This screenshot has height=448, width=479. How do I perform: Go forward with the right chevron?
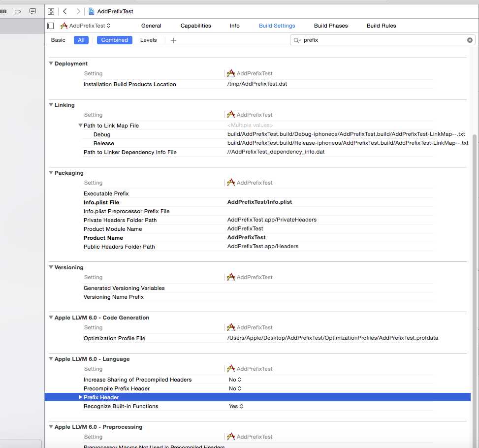click(x=78, y=11)
